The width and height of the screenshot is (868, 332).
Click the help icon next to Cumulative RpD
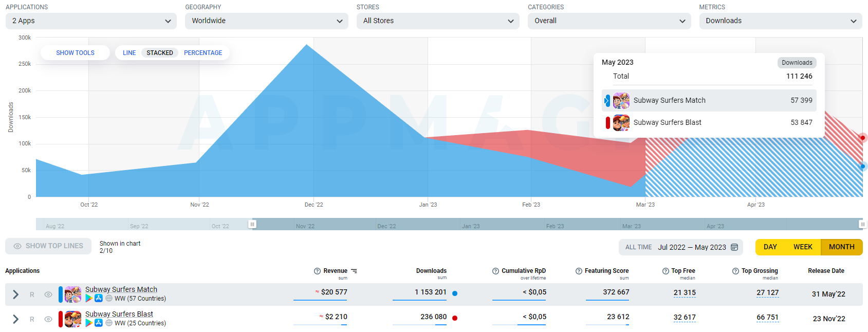(495, 271)
